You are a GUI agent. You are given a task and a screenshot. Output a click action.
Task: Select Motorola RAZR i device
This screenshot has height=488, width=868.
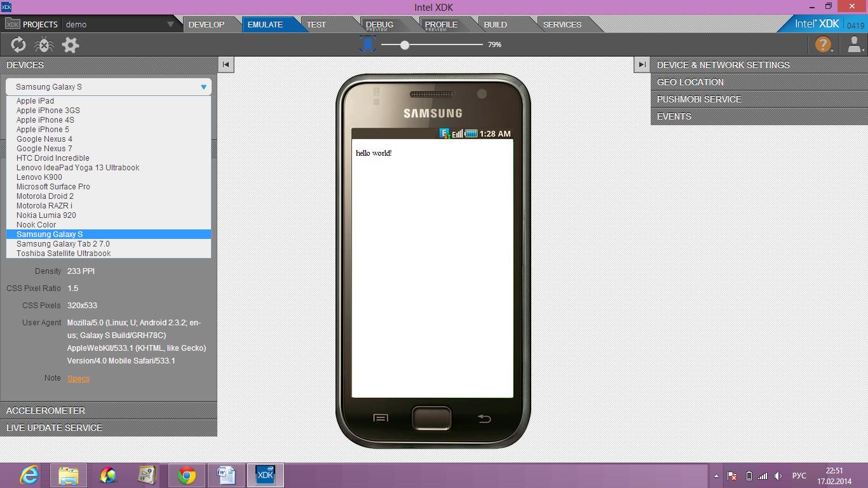pyautogui.click(x=109, y=206)
